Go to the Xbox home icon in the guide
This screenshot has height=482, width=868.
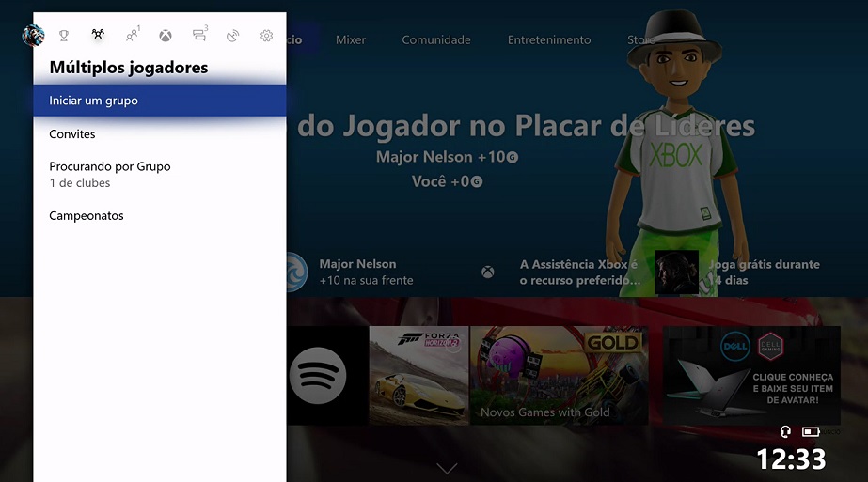coord(165,36)
